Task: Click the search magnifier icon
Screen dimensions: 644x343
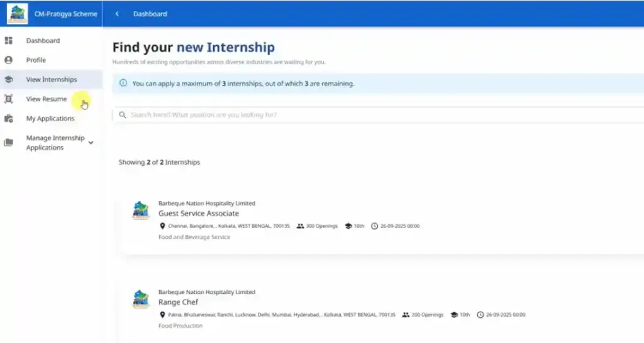Action: [122, 115]
